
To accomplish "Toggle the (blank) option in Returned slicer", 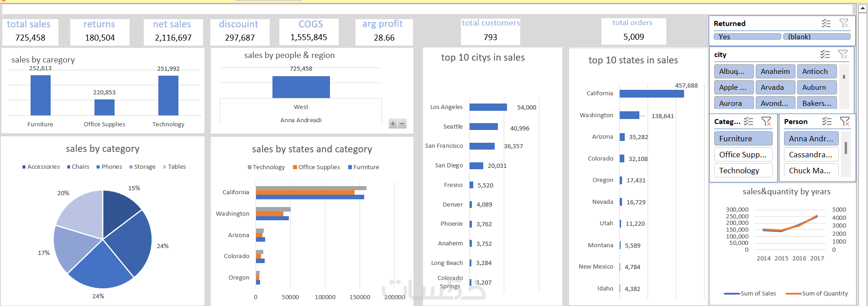I will click(816, 36).
